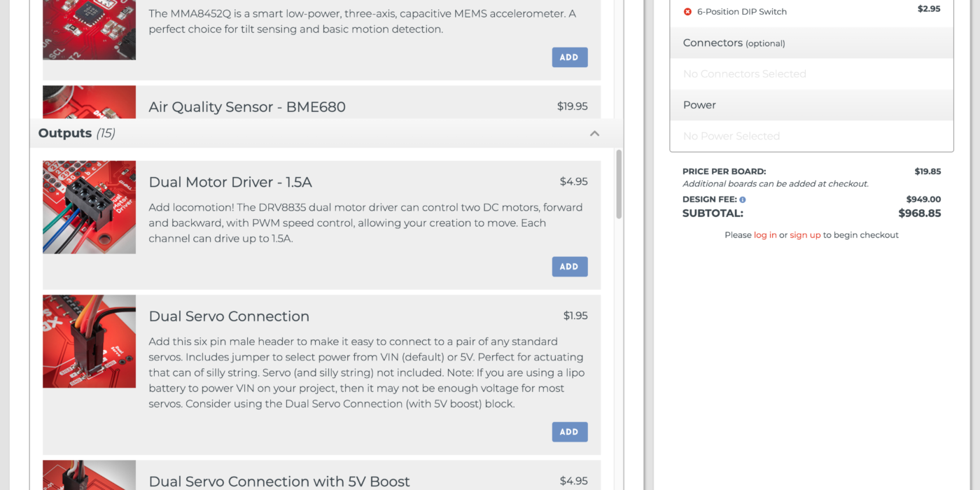Collapse the Outputs section chevron
This screenshot has height=490, width=980.
[594, 133]
